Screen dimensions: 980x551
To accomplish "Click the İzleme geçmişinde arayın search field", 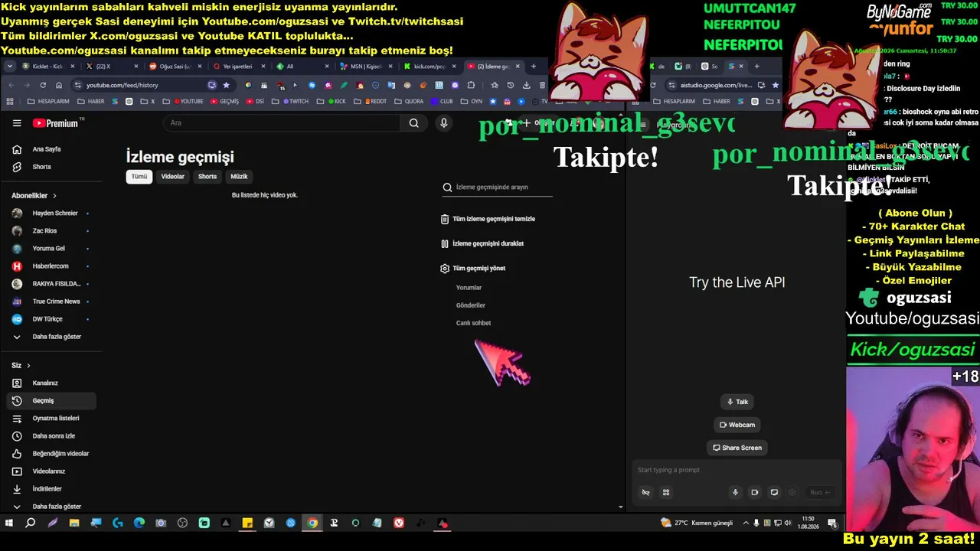I will pos(497,187).
